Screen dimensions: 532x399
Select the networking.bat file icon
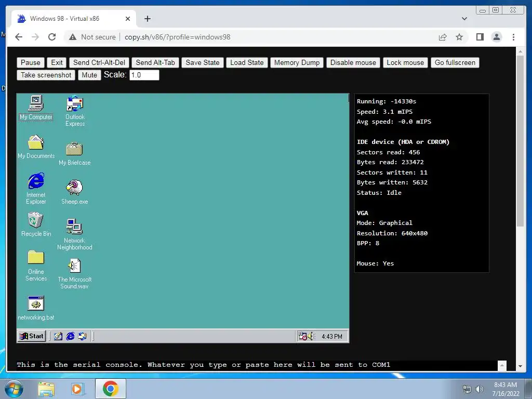click(36, 308)
